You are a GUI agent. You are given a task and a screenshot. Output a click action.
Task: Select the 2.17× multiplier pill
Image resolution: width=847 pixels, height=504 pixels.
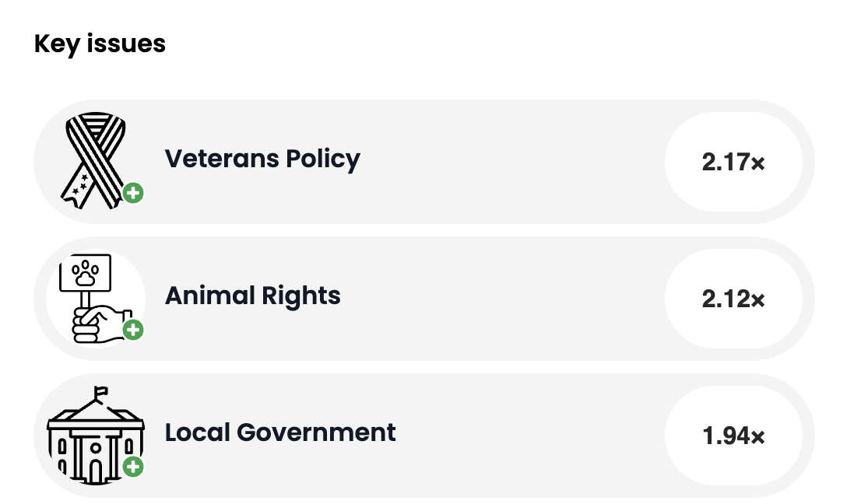click(x=733, y=163)
